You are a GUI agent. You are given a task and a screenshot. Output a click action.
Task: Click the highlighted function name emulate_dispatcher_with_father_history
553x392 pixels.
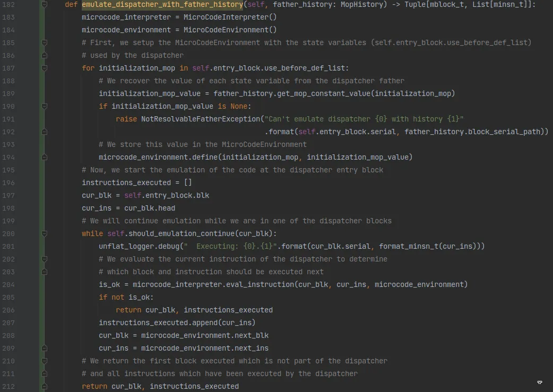(x=162, y=5)
